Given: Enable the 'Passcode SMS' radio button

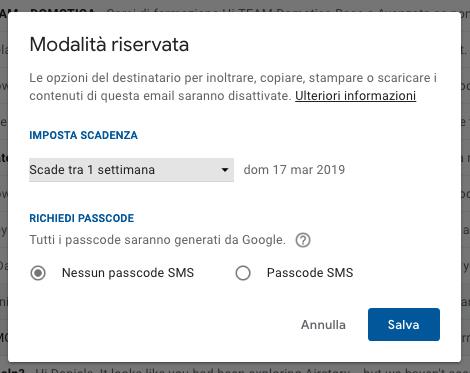Looking at the screenshot, I should click(243, 273).
